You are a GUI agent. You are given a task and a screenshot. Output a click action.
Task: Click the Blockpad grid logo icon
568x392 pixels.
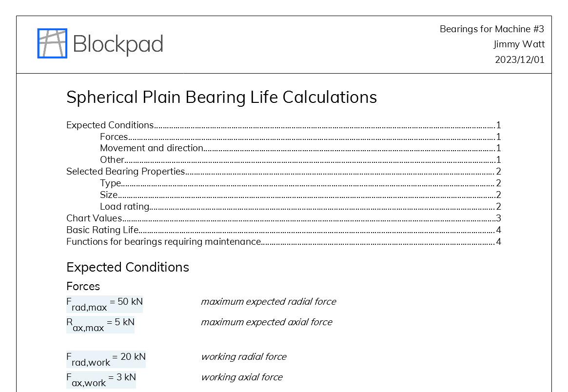[x=52, y=43]
